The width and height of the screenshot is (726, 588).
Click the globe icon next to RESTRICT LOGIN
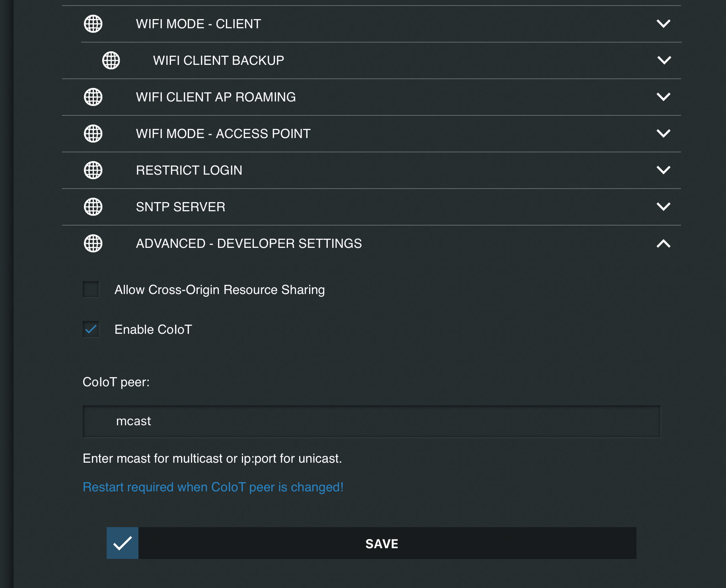(x=93, y=170)
